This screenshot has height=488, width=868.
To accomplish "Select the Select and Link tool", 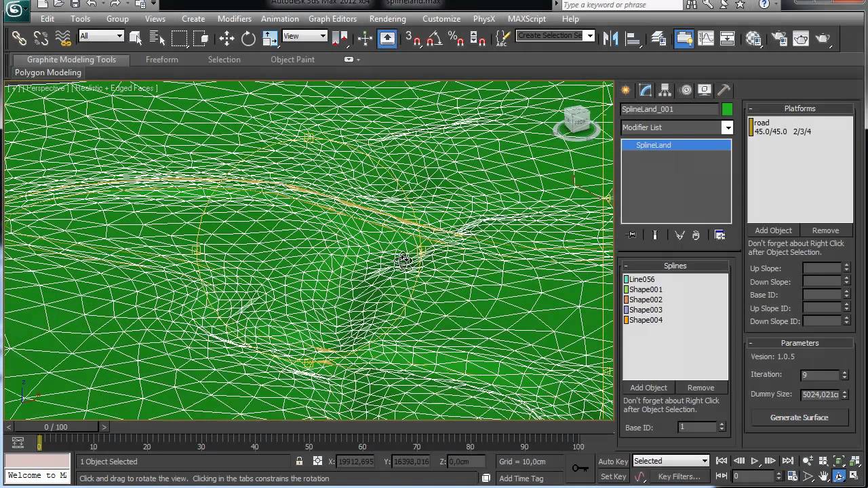I will [x=19, y=38].
